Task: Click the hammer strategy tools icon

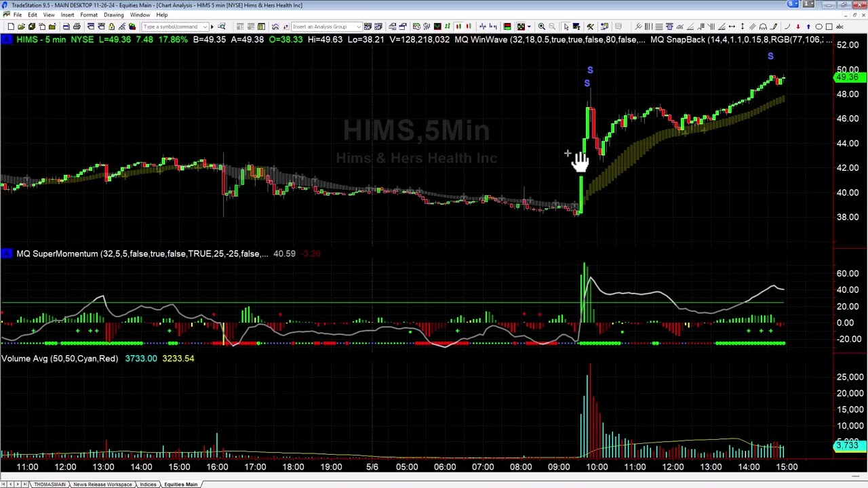Action: [590, 26]
